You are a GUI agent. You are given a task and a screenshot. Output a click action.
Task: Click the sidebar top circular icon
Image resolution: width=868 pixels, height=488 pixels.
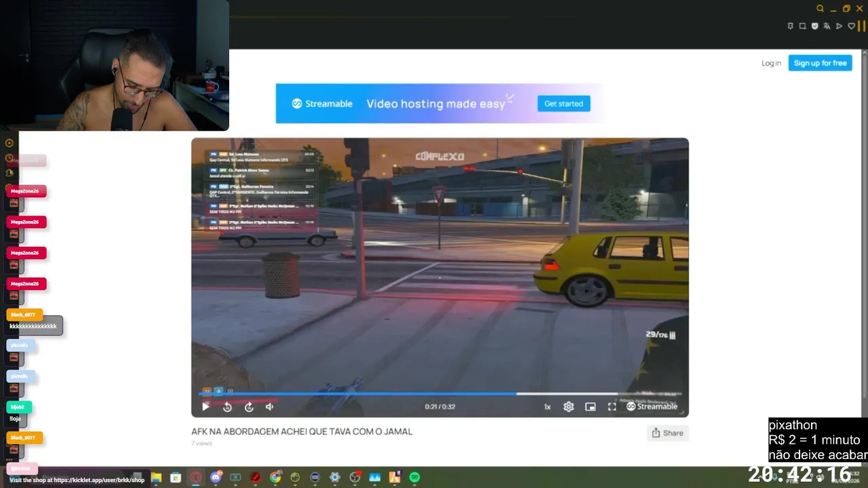(x=9, y=143)
